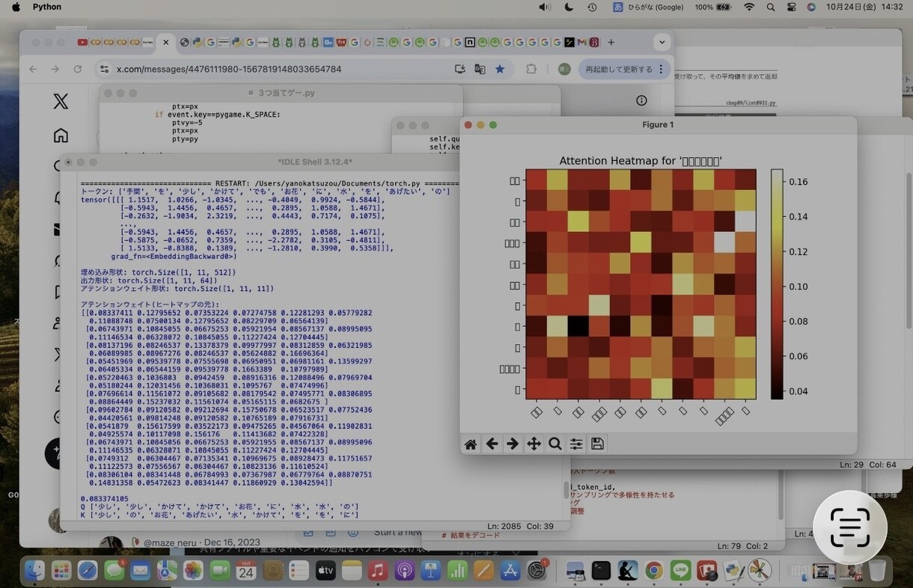The image size is (913, 588).
Task: Activate the Pan/move tool in Figure 1
Action: (534, 444)
